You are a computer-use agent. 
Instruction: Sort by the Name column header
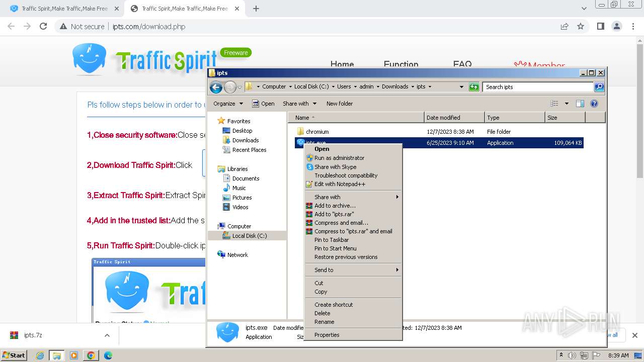tap(356, 118)
